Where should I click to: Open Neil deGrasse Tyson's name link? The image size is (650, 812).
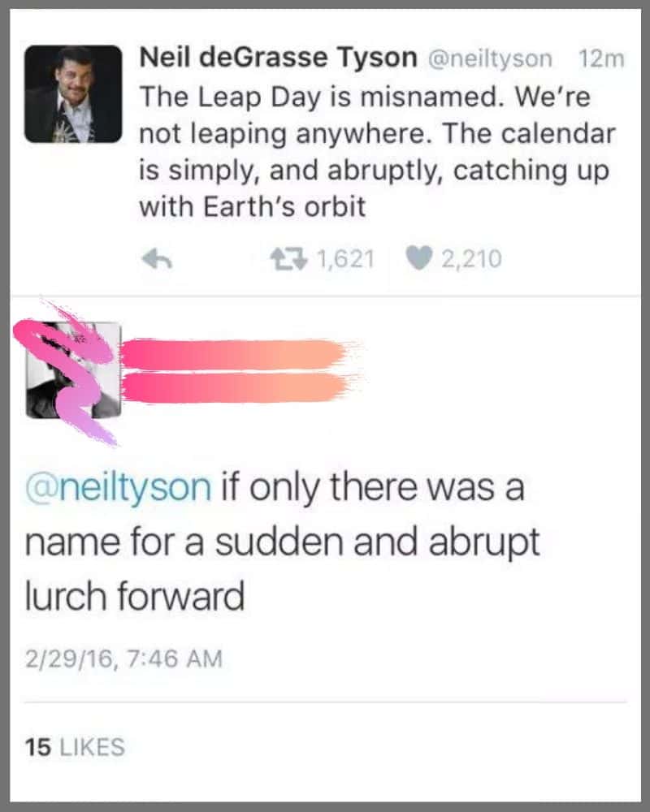(276, 57)
